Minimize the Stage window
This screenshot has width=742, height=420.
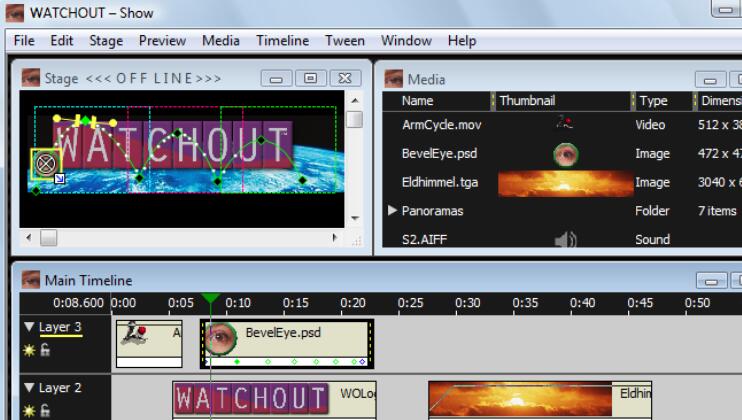click(276, 79)
